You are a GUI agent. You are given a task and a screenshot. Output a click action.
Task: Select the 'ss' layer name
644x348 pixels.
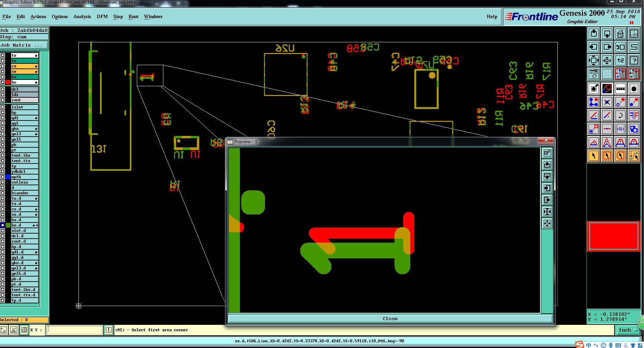pos(24,71)
